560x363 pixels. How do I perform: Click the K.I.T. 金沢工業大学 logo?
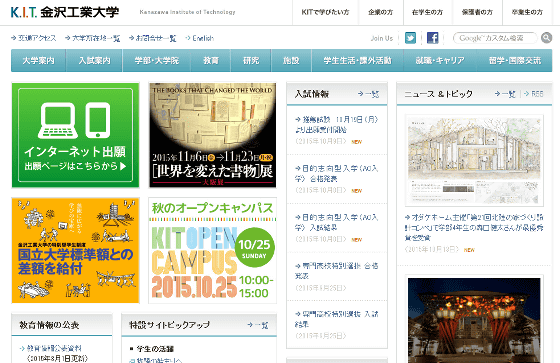pyautogui.click(x=65, y=13)
